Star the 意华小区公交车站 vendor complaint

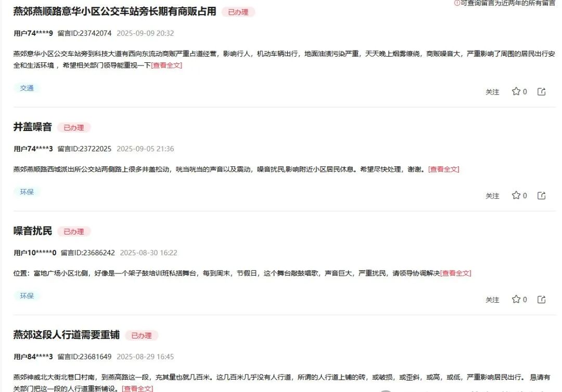coord(516,92)
